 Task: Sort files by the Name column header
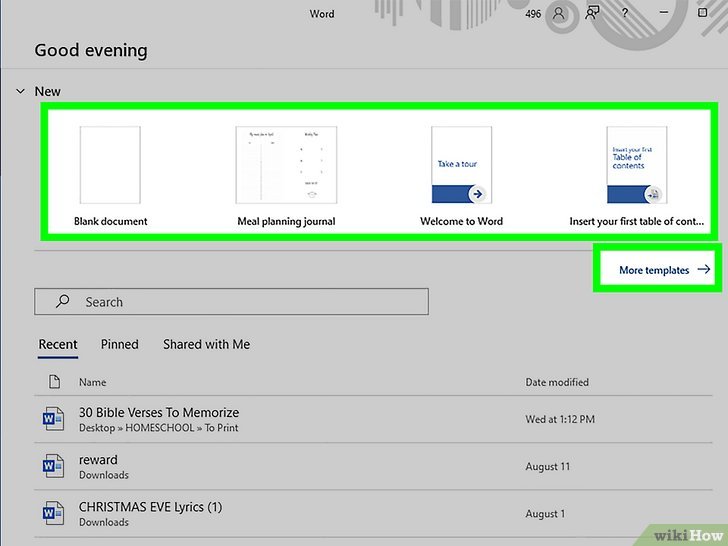[x=93, y=382]
